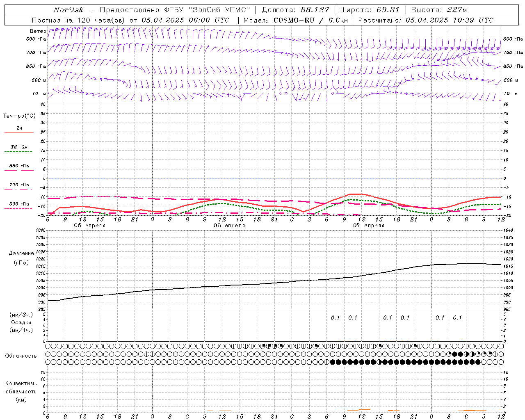Screen dimensions: 525x420
Task: Click the 06 апреля date label
Action: pos(229,226)
